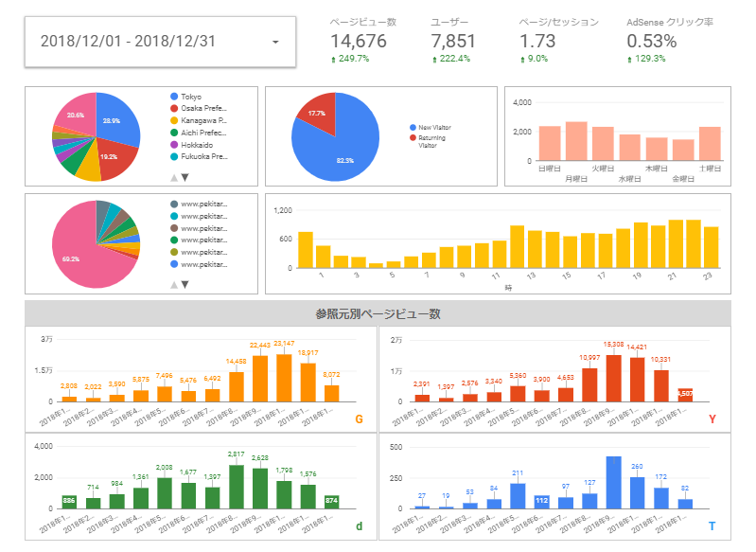The height and width of the screenshot is (552, 756).
Task: Click the hour 13 bar in hourly chart
Action: (x=535, y=249)
